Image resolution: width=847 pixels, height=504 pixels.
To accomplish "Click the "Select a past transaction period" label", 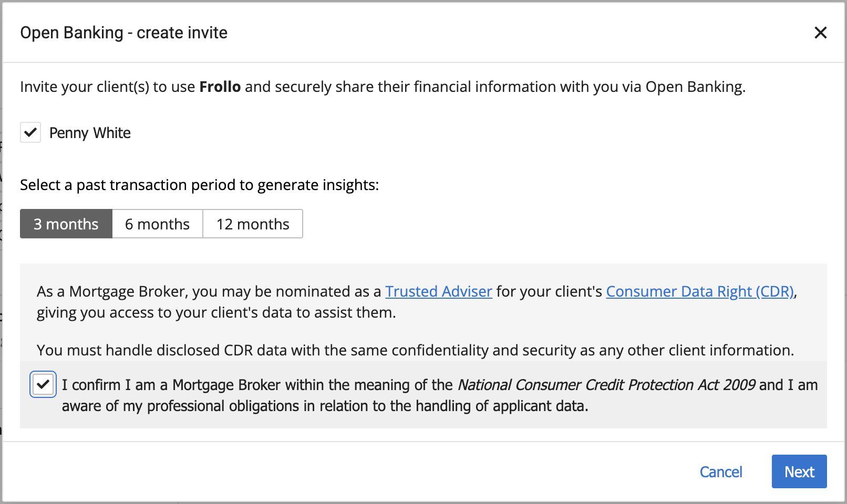I will tap(199, 185).
